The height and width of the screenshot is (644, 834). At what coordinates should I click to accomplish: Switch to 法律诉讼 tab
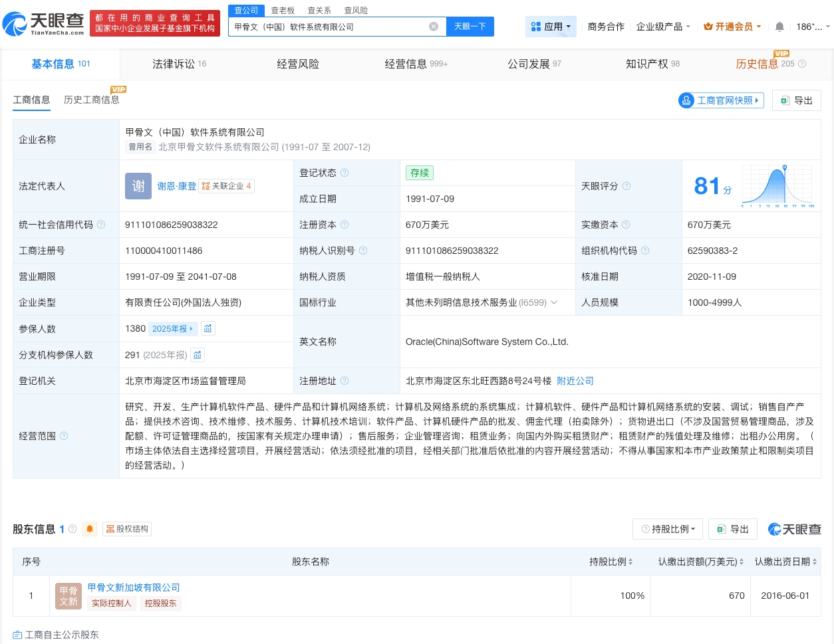pyautogui.click(x=179, y=64)
